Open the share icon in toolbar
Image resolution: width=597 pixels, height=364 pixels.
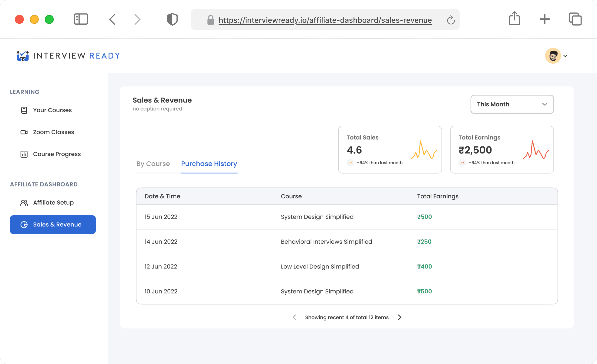(514, 19)
